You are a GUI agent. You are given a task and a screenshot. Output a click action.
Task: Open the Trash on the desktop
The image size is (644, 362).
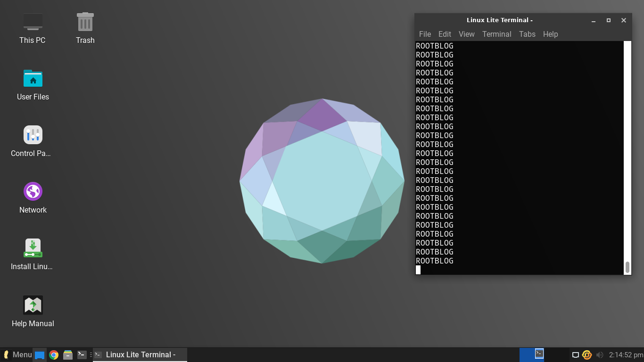click(85, 21)
